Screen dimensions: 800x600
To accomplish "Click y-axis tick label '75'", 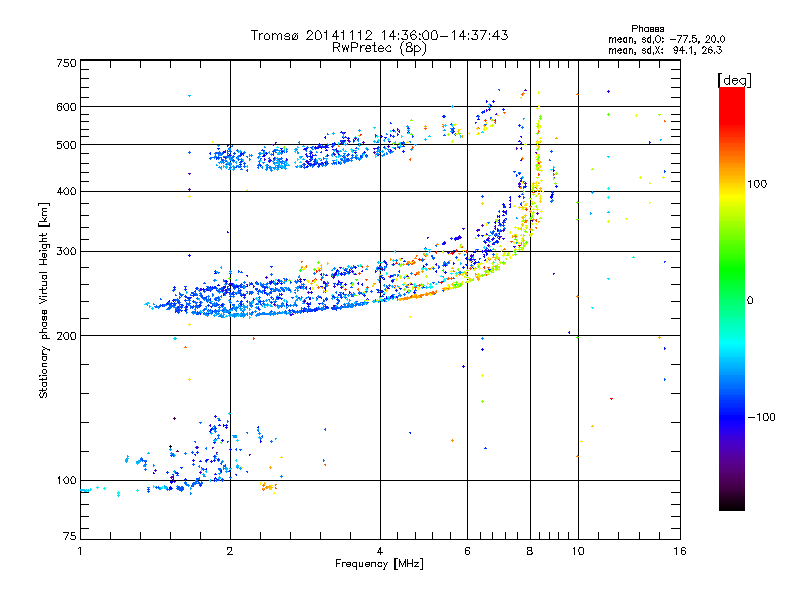I will (x=70, y=536).
